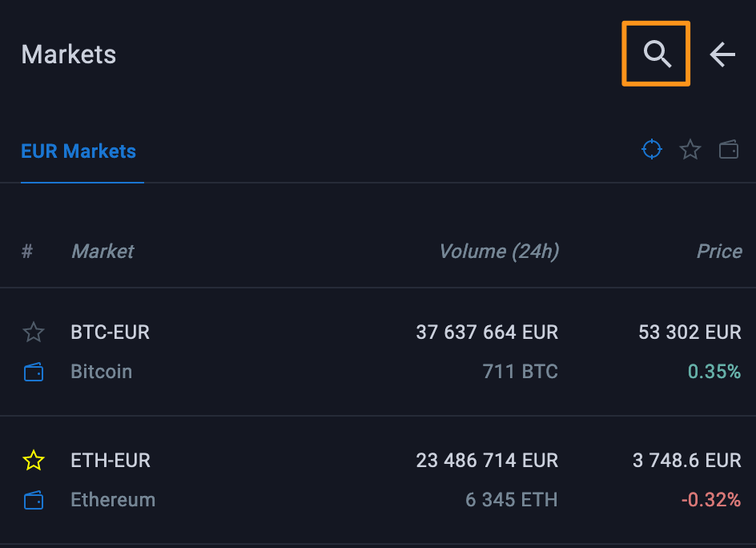Filter by favorites star icon
The height and width of the screenshot is (548, 756).
click(x=690, y=150)
